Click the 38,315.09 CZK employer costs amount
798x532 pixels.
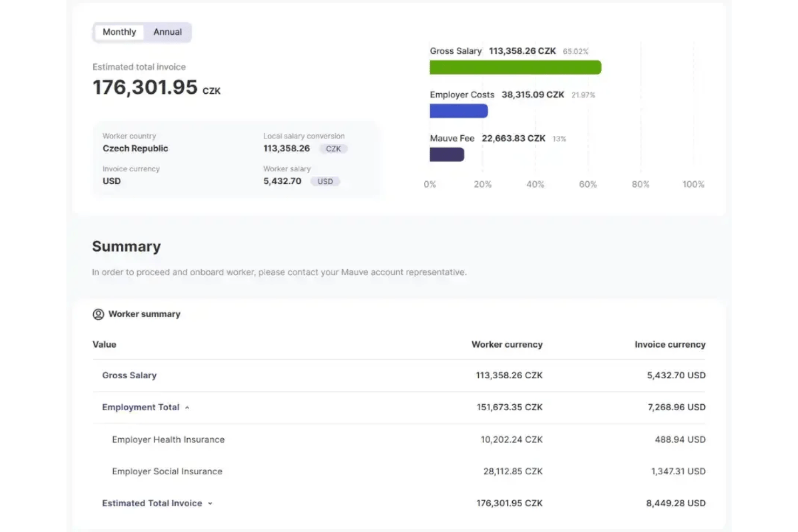point(533,94)
